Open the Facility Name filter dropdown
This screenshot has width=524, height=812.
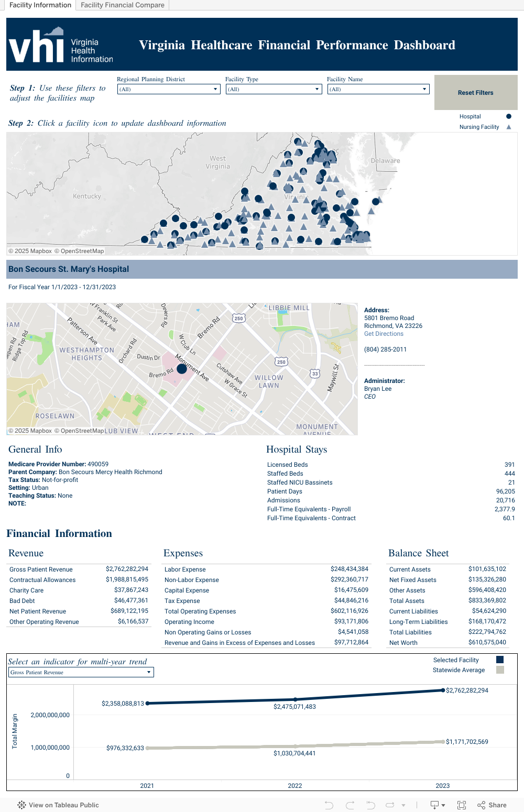(378, 89)
